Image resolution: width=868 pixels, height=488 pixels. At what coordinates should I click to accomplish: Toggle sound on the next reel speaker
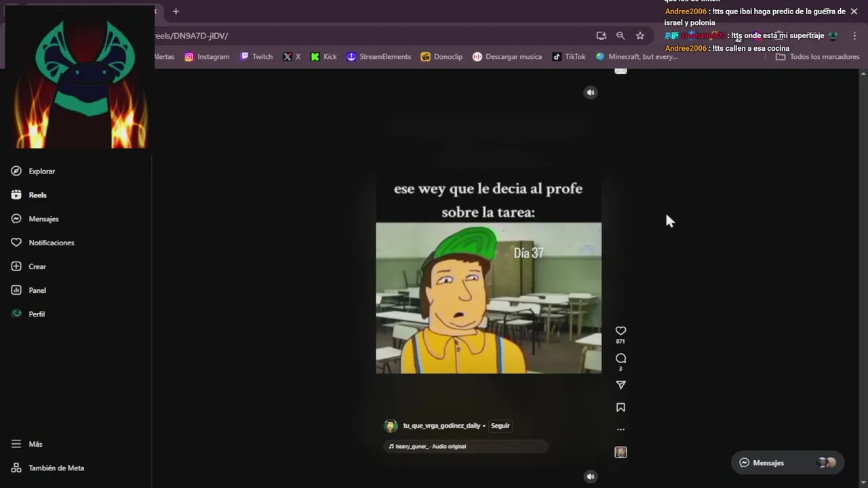click(591, 476)
